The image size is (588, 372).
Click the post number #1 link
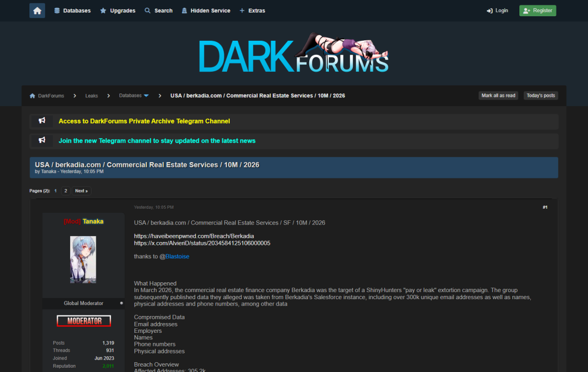point(545,207)
